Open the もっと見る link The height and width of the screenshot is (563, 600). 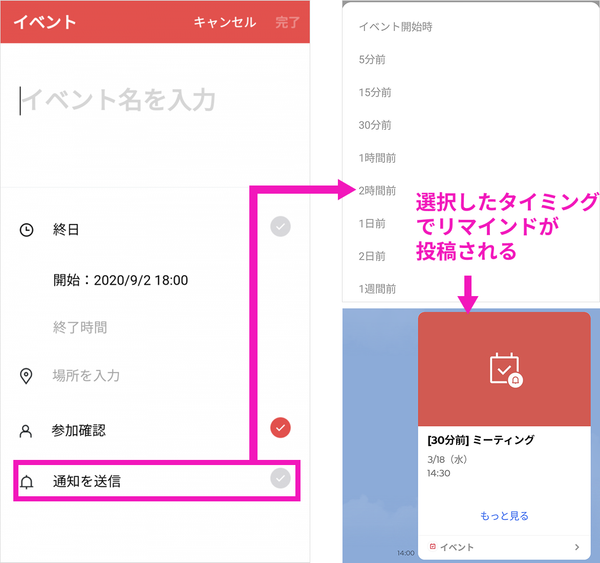coord(504,516)
